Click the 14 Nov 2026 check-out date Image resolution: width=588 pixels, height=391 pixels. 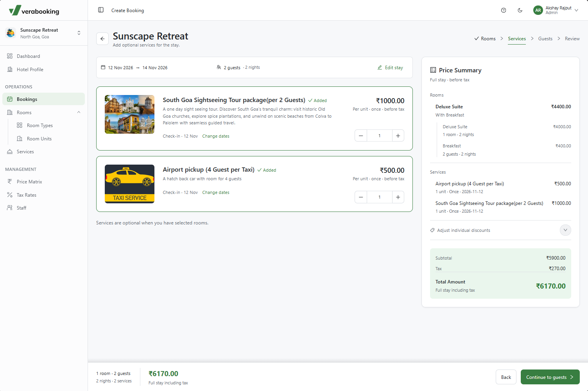pyautogui.click(x=155, y=68)
